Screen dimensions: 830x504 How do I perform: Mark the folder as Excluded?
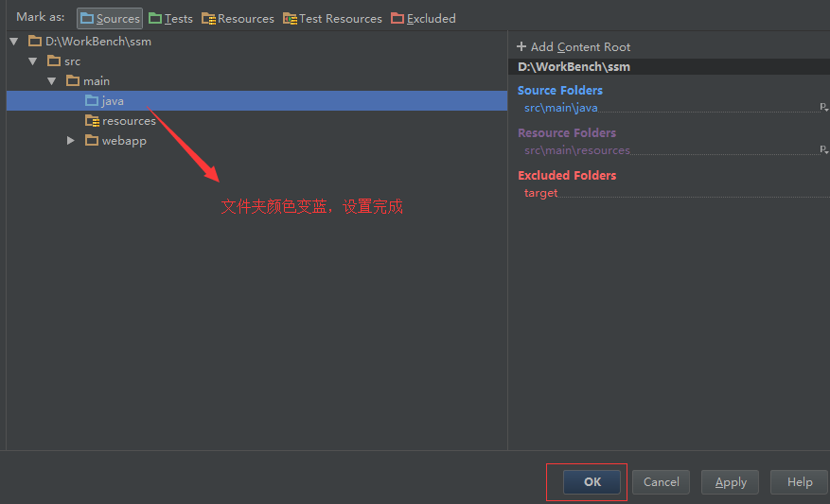[423, 19]
